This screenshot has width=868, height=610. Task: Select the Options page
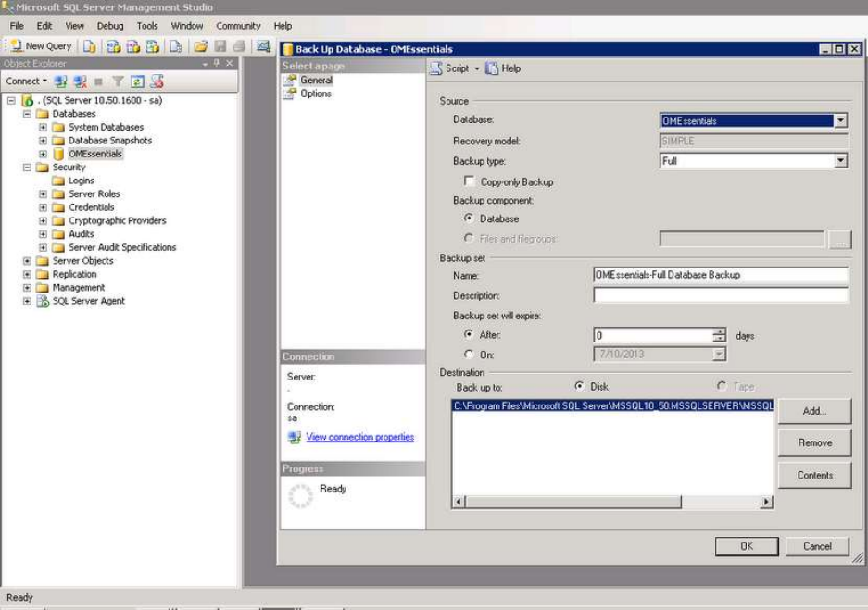pos(316,93)
